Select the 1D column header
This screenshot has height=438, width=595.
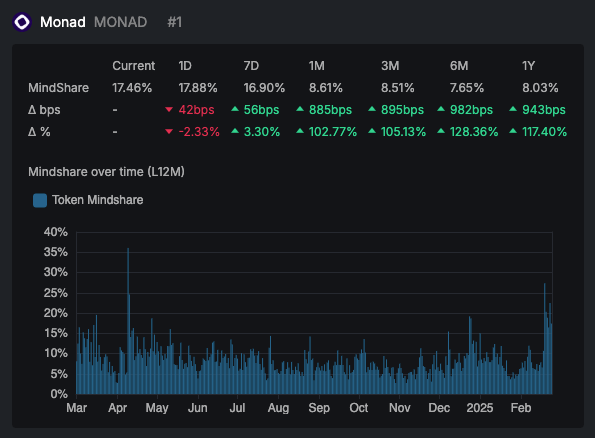(x=185, y=66)
